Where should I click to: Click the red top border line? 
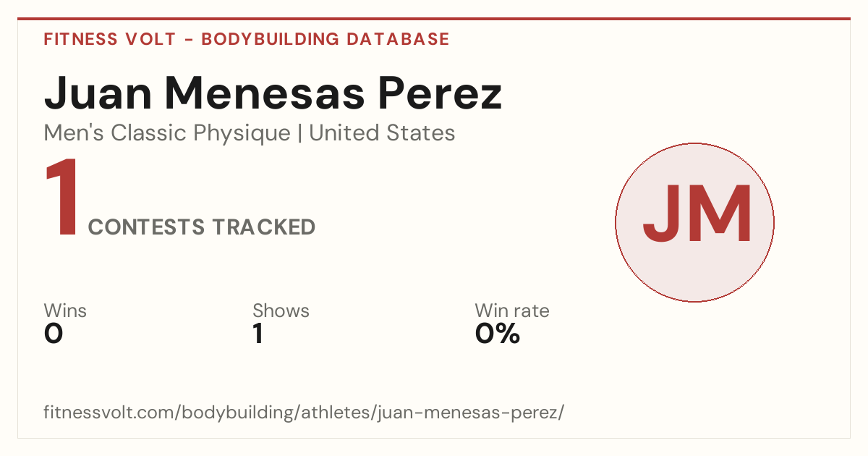434,19
